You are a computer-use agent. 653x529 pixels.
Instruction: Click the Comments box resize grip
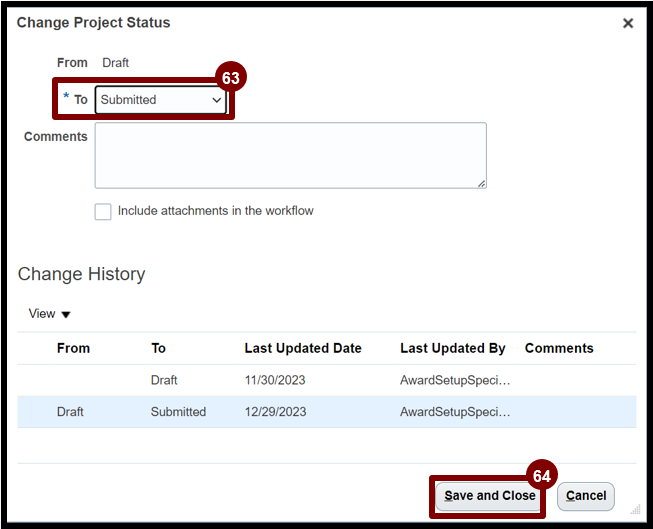click(481, 183)
